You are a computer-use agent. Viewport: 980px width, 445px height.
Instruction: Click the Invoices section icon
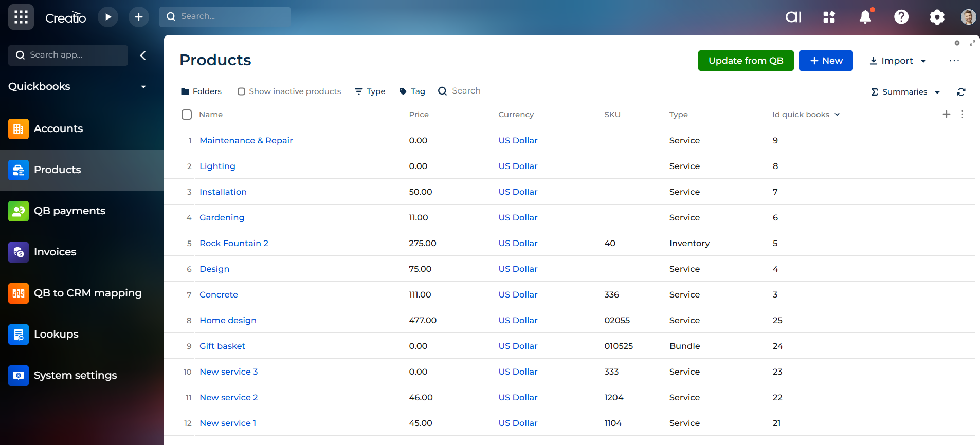pos(19,252)
